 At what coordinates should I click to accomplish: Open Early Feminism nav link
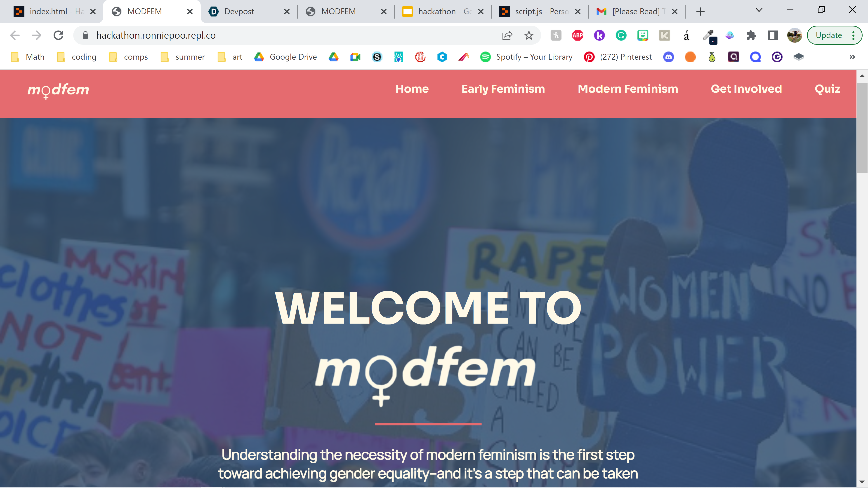click(x=503, y=89)
